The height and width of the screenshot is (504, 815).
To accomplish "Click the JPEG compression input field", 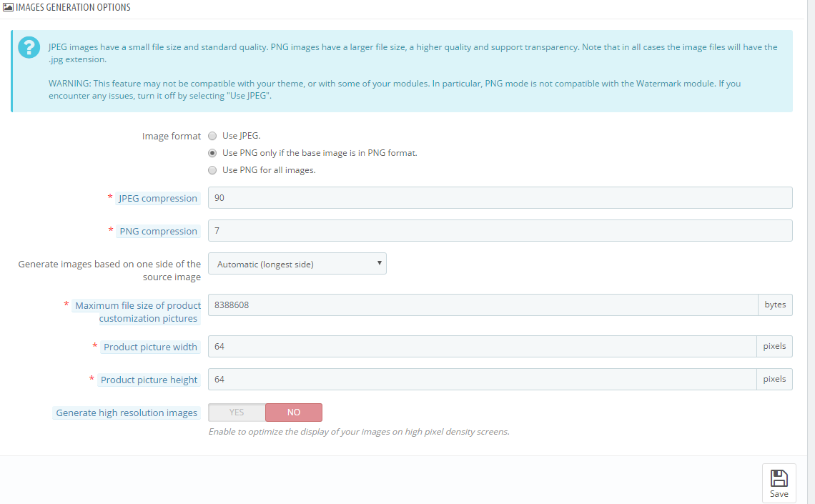I will click(500, 198).
